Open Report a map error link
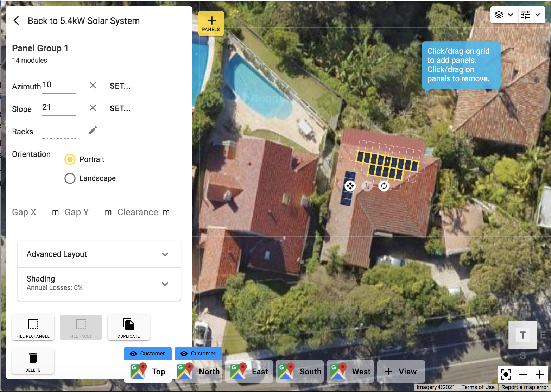Viewport: 551px width, 392px height. tap(525, 387)
